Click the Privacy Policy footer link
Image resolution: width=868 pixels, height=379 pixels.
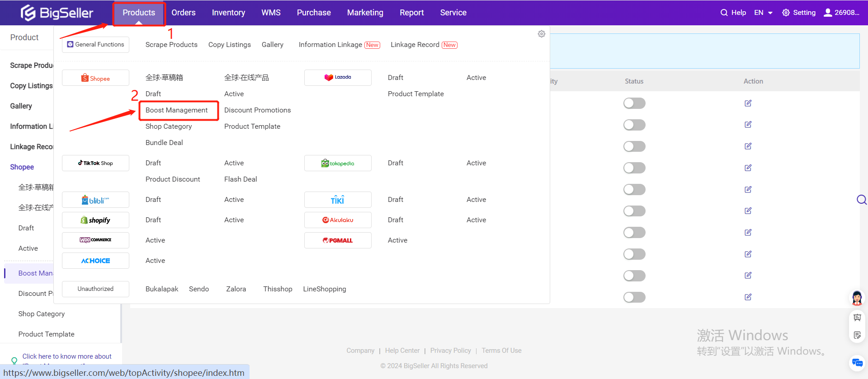point(450,351)
